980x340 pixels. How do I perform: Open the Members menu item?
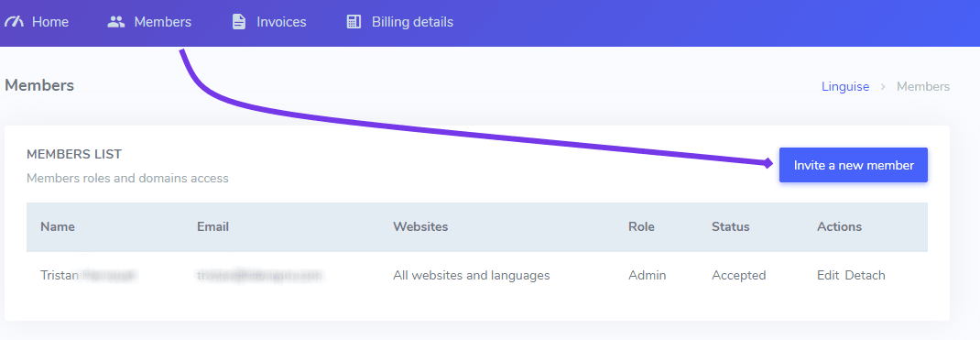coord(162,22)
